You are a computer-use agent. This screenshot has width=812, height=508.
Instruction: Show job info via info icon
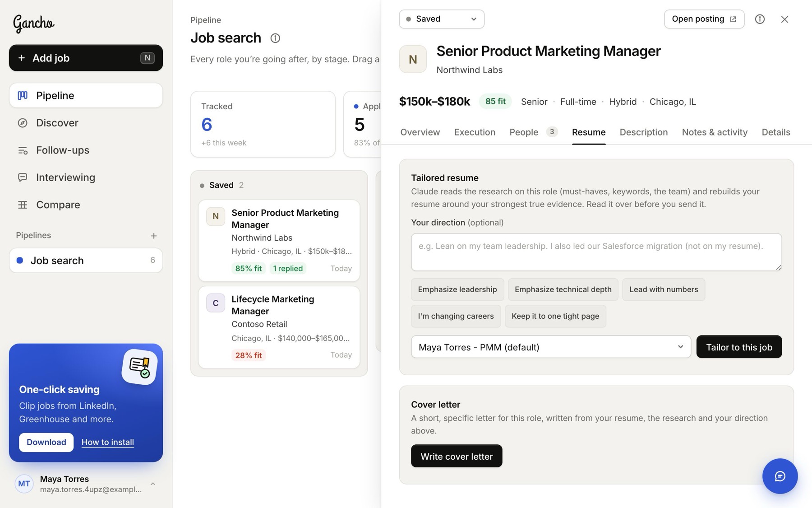click(760, 19)
